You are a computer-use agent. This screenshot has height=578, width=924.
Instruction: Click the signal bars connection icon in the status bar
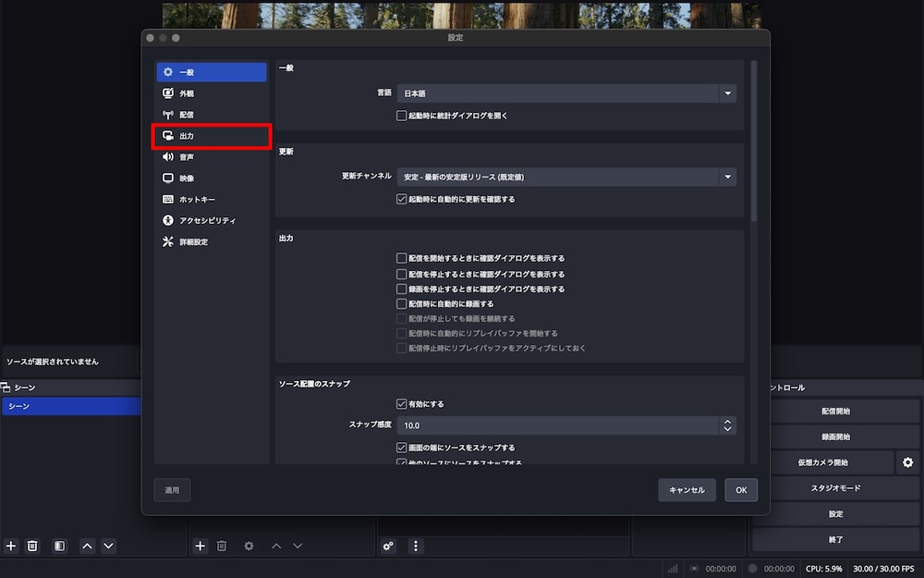[x=673, y=569]
